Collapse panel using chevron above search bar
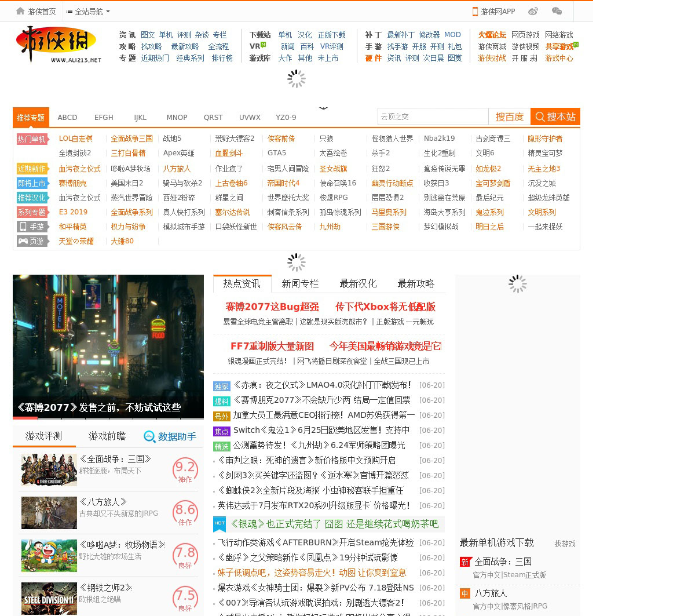 coord(323,108)
